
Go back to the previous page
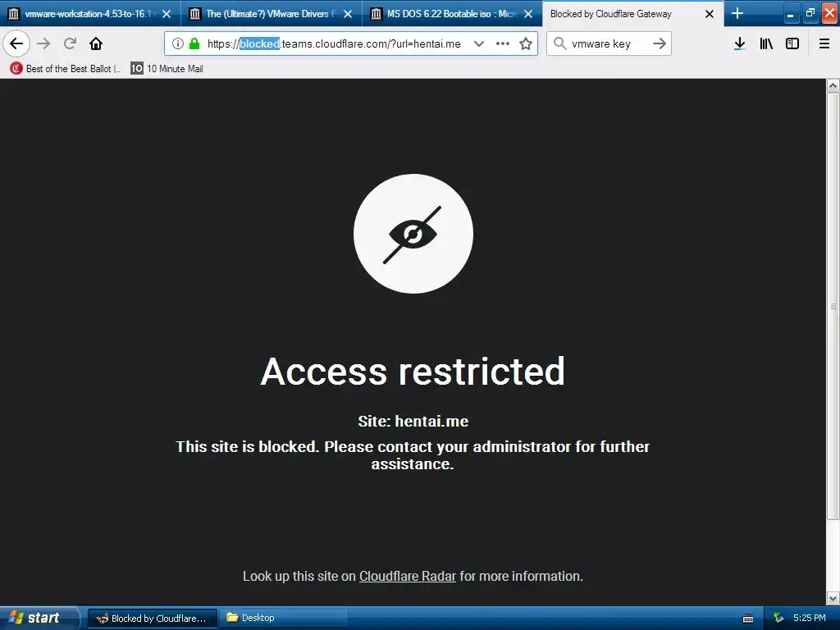coord(16,43)
